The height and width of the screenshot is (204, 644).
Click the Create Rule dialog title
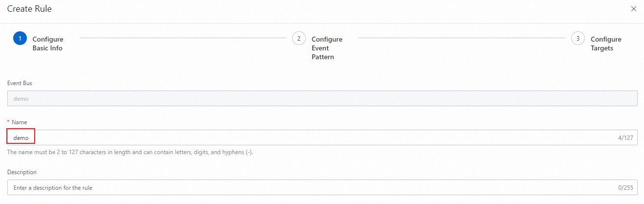[29, 9]
